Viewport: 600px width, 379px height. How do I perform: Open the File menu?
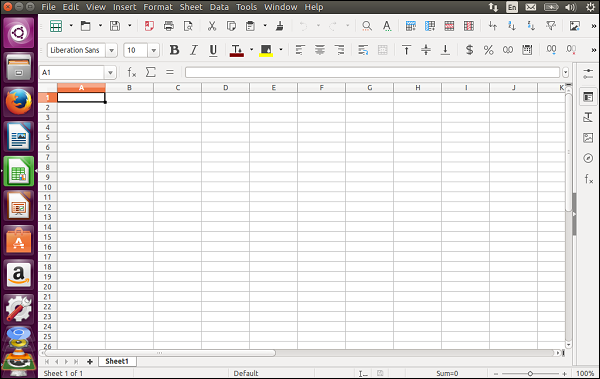pyautogui.click(x=48, y=7)
